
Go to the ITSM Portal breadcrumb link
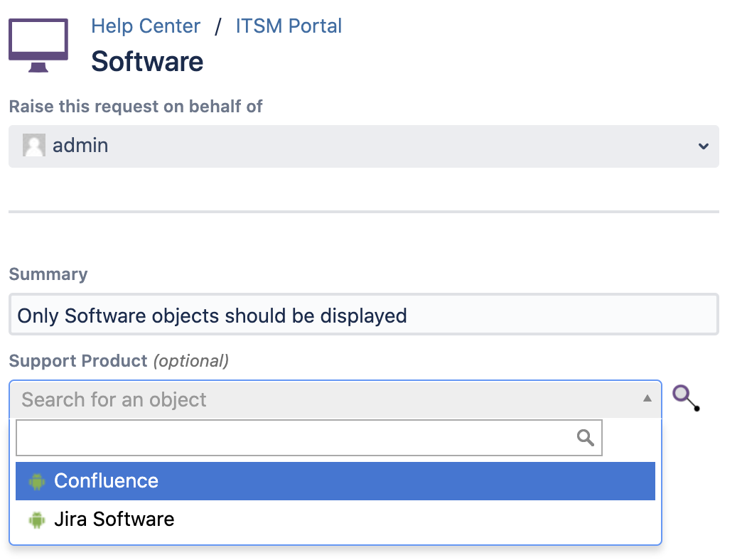tap(289, 26)
